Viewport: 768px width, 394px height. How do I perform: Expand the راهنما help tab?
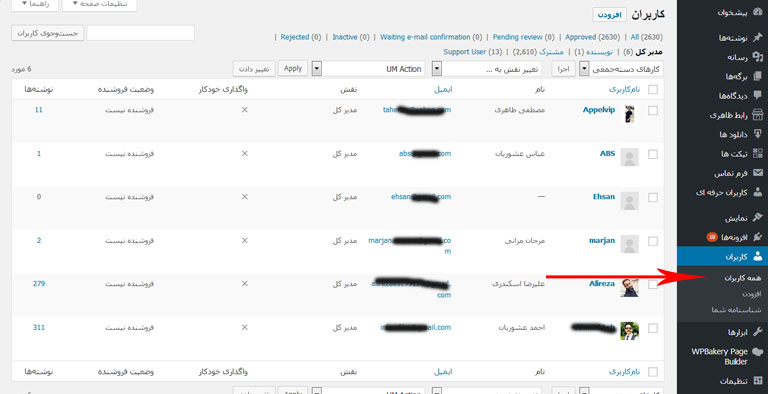[35, 4]
